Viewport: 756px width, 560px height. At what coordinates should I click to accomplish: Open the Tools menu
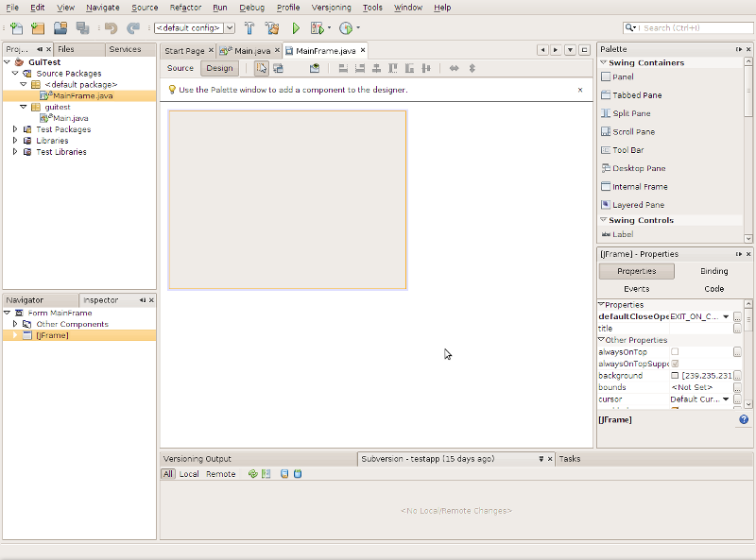372,8
